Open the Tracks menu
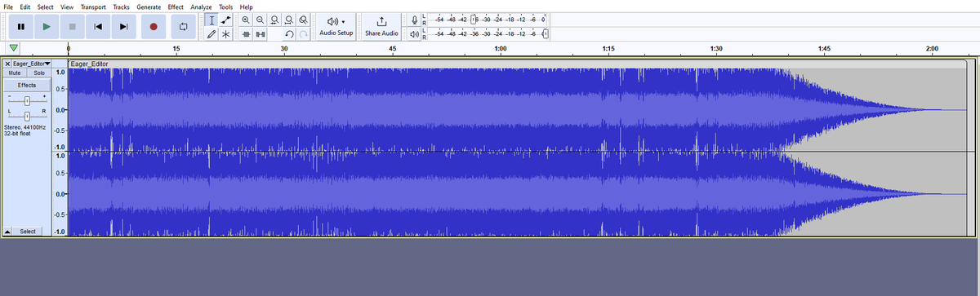 pos(122,7)
